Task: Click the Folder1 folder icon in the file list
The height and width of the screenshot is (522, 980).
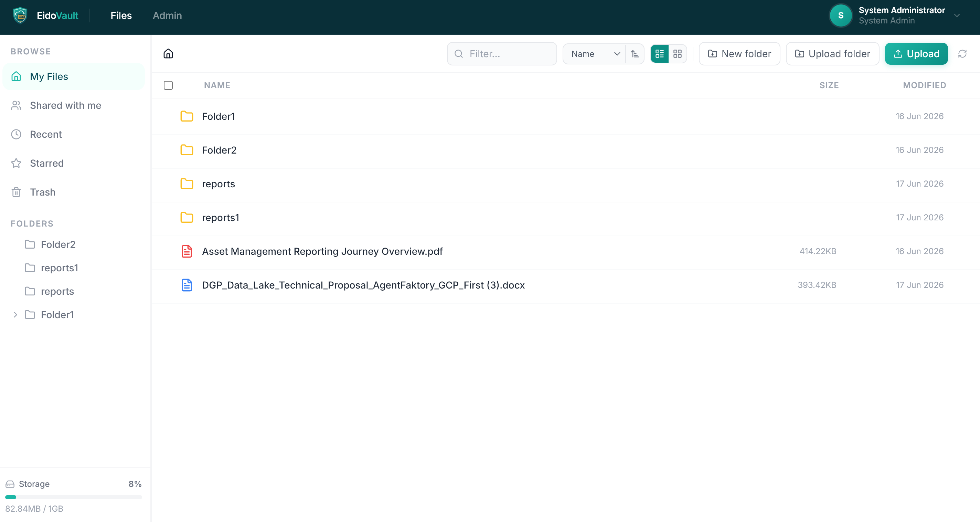Action: pos(187,116)
